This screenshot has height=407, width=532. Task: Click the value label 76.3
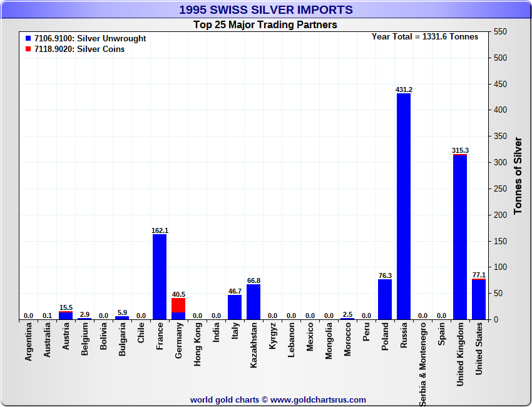point(385,276)
